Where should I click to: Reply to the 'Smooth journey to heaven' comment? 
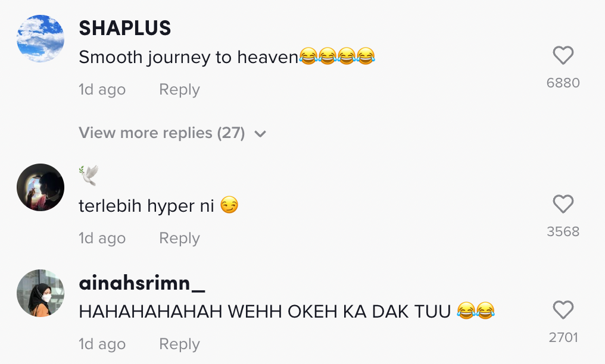click(x=179, y=90)
